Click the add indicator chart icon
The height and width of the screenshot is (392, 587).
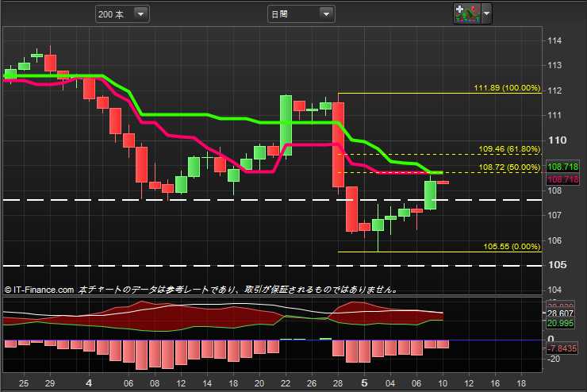pos(467,13)
